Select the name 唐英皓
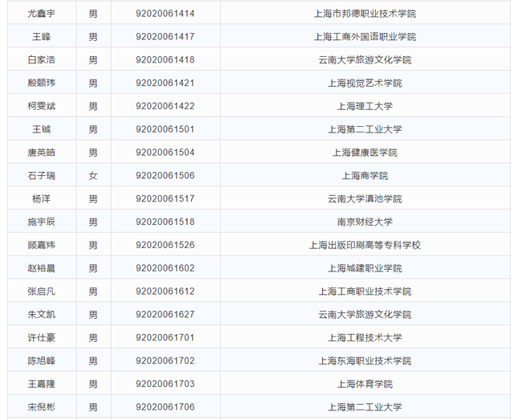Screen dimensions: 514x420 click(41, 153)
